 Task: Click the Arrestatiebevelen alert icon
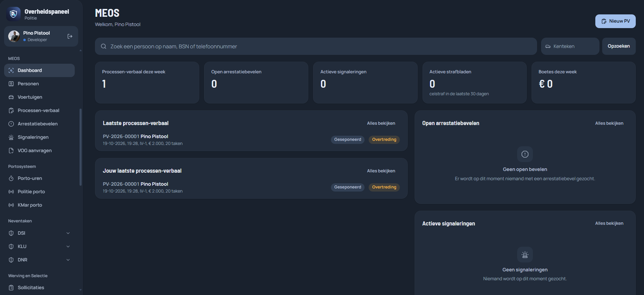[x=11, y=124]
